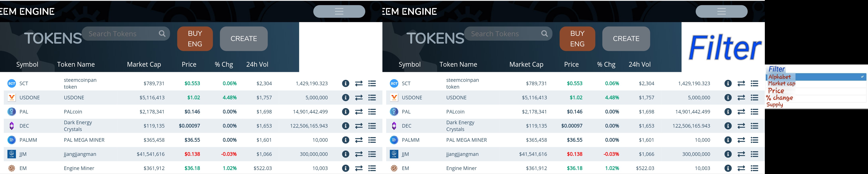Click "jjangjjangman" name on the right page

coord(462,154)
